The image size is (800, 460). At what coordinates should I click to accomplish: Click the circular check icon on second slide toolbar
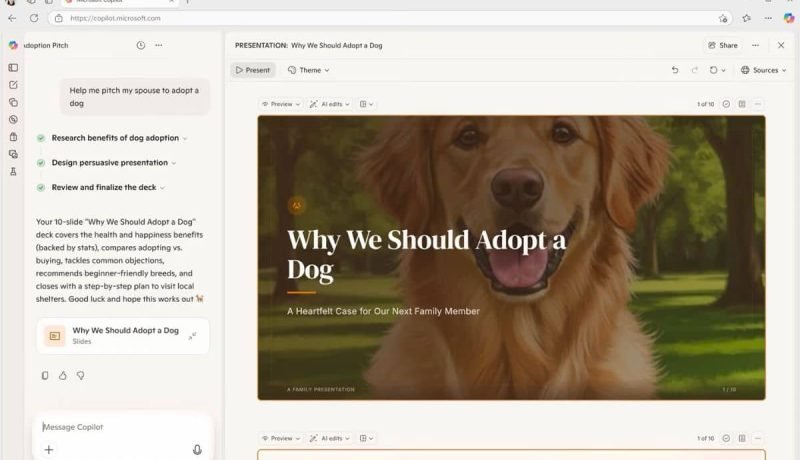coord(726,438)
